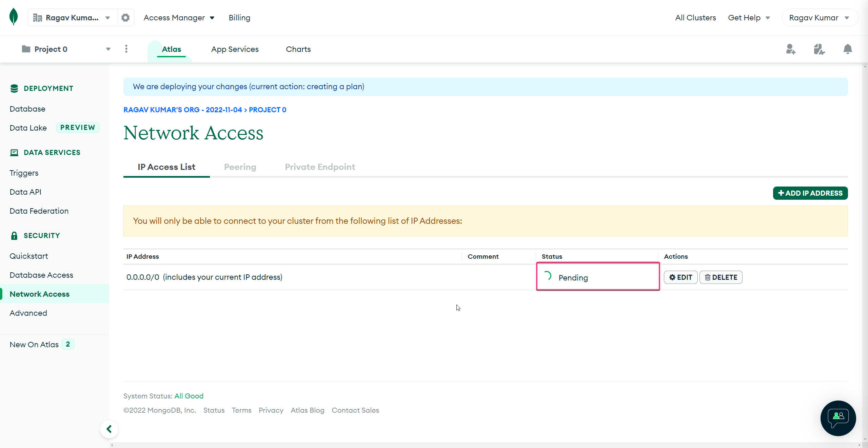Image resolution: width=868 pixels, height=448 pixels.
Task: Switch to the Private Endpoint tab
Action: pyautogui.click(x=320, y=166)
